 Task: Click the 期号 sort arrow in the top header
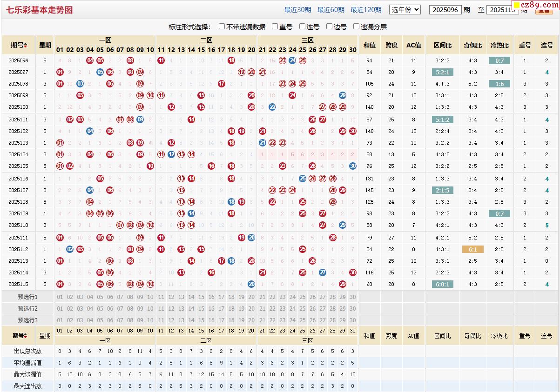pos(26,46)
